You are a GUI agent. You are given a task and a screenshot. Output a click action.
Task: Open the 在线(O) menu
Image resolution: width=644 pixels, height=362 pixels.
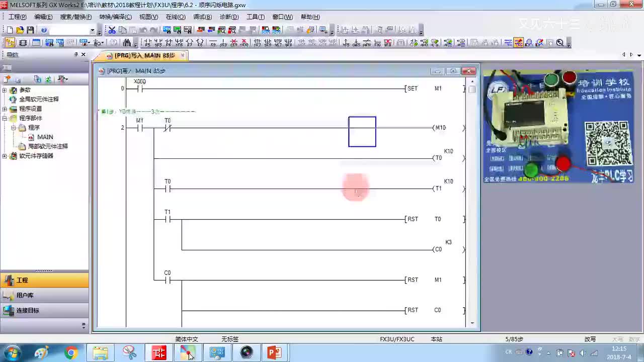[176, 17]
